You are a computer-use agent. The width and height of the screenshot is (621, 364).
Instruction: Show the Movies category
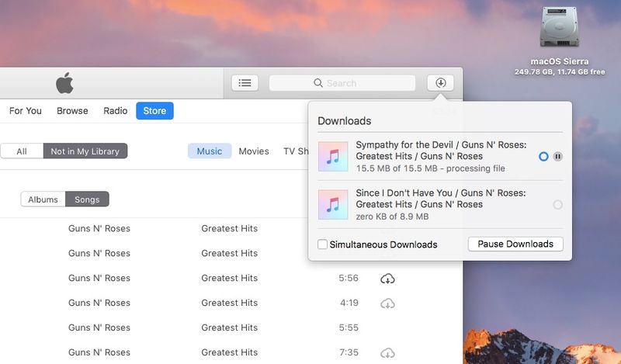click(254, 151)
